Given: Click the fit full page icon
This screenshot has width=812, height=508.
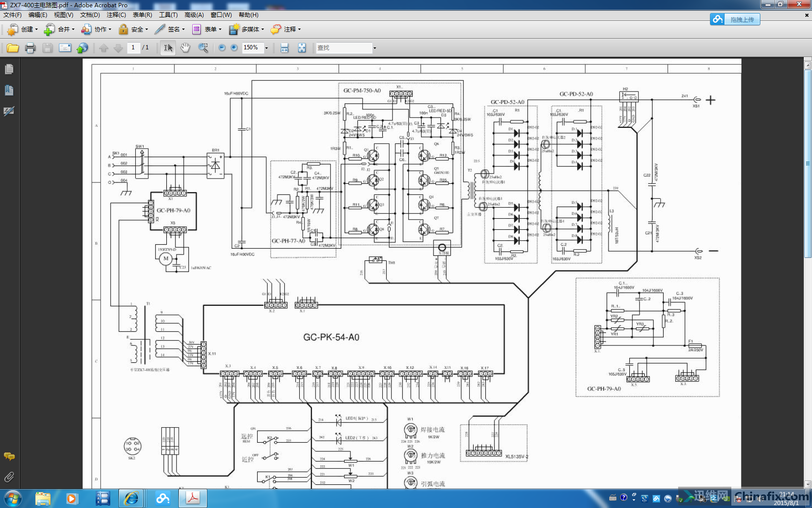Looking at the screenshot, I should 302,48.
